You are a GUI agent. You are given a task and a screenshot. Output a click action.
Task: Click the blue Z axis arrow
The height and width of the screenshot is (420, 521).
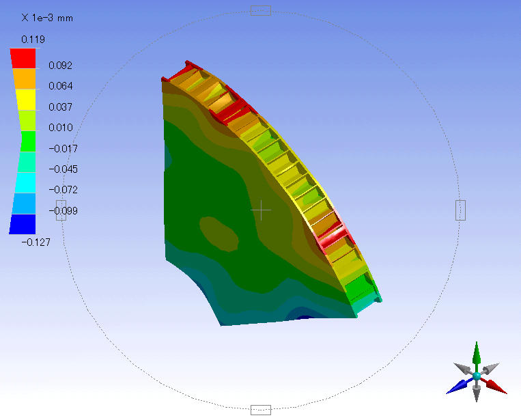pos(460,386)
